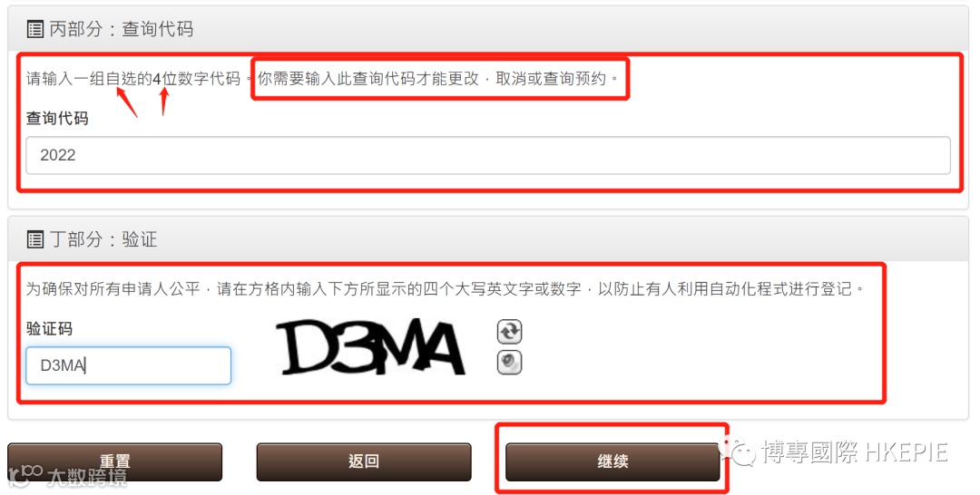The image size is (980, 495).
Task: Click the 丙部分：查询代码 section header
Action: pyautogui.click(x=122, y=29)
